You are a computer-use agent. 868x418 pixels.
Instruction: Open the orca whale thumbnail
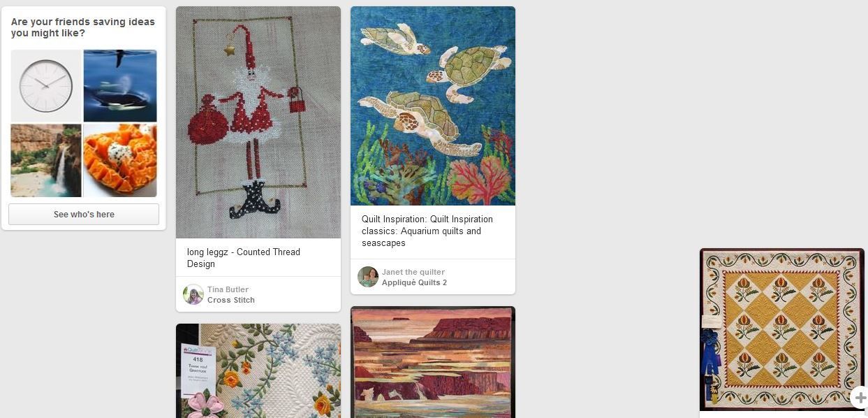pos(120,85)
